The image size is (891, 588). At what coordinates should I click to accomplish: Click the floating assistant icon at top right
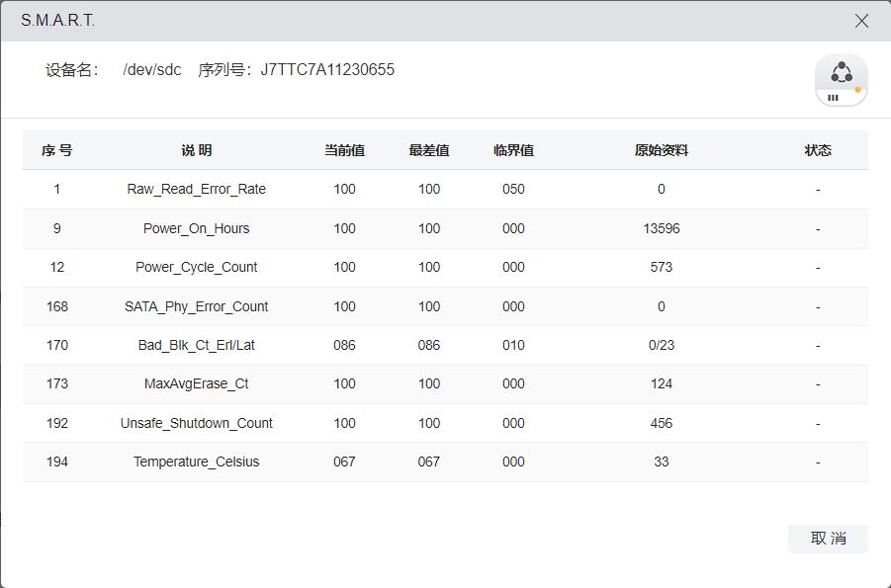841,79
